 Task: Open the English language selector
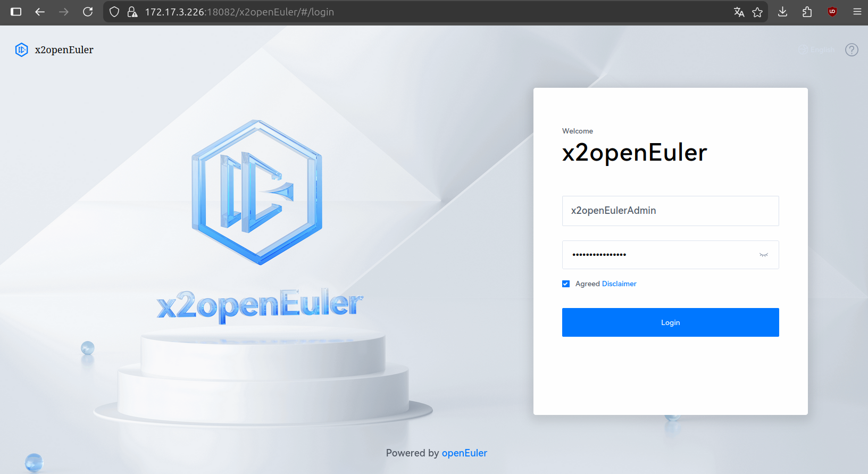pyautogui.click(x=817, y=50)
